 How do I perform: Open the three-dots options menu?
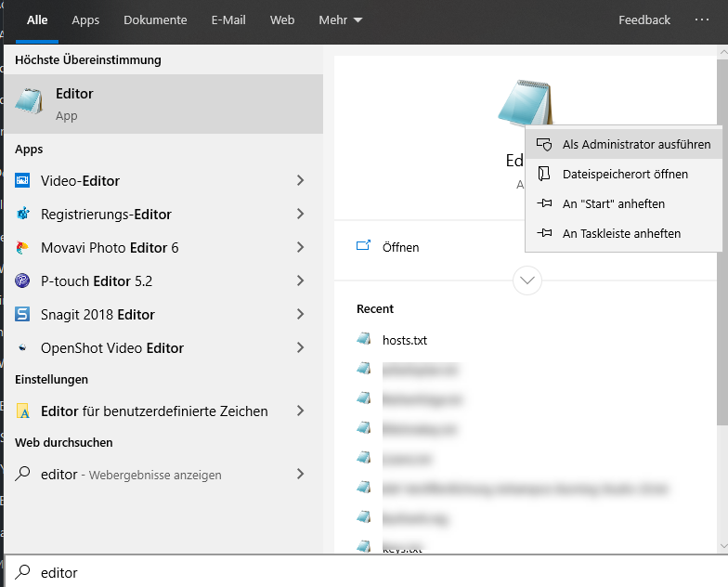(702, 20)
